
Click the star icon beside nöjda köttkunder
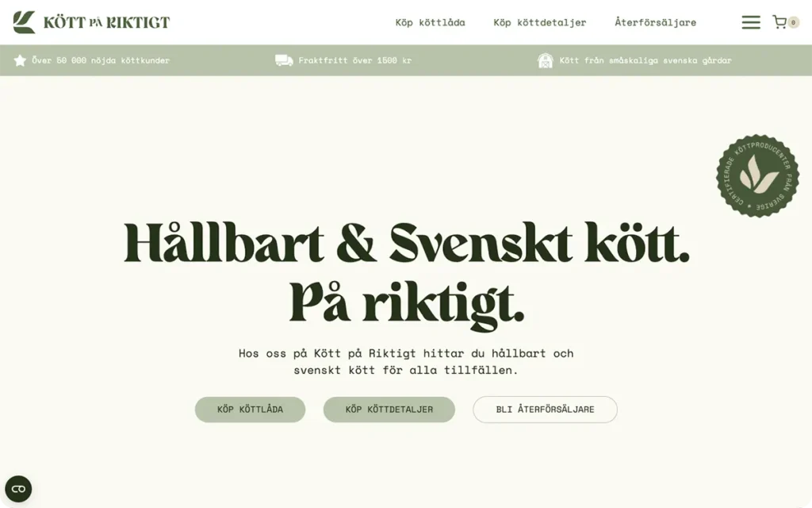click(20, 60)
